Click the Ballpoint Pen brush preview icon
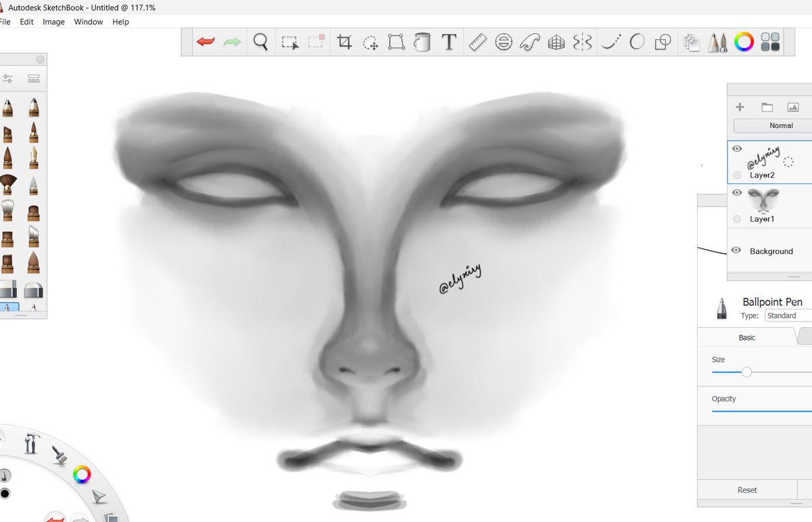Image resolution: width=812 pixels, height=522 pixels. coord(722,307)
